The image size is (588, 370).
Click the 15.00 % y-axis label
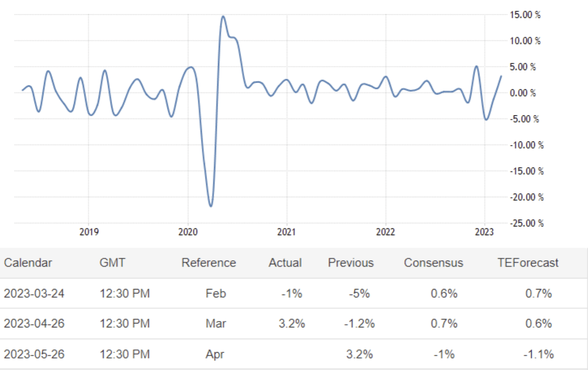coord(525,15)
